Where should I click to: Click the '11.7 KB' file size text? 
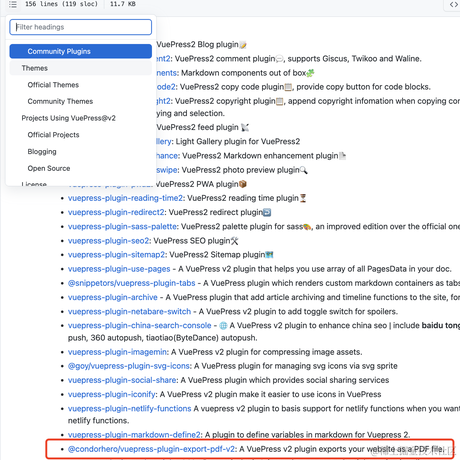coord(123,4)
